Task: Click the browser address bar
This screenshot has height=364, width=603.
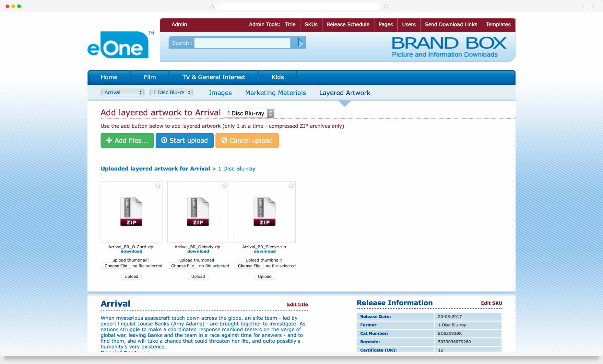Action: (x=298, y=6)
